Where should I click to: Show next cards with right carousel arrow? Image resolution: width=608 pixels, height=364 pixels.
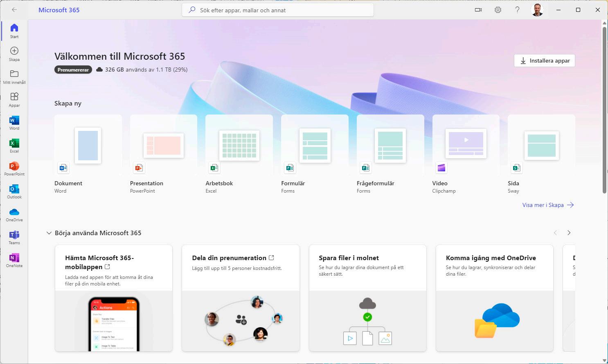[x=569, y=233]
